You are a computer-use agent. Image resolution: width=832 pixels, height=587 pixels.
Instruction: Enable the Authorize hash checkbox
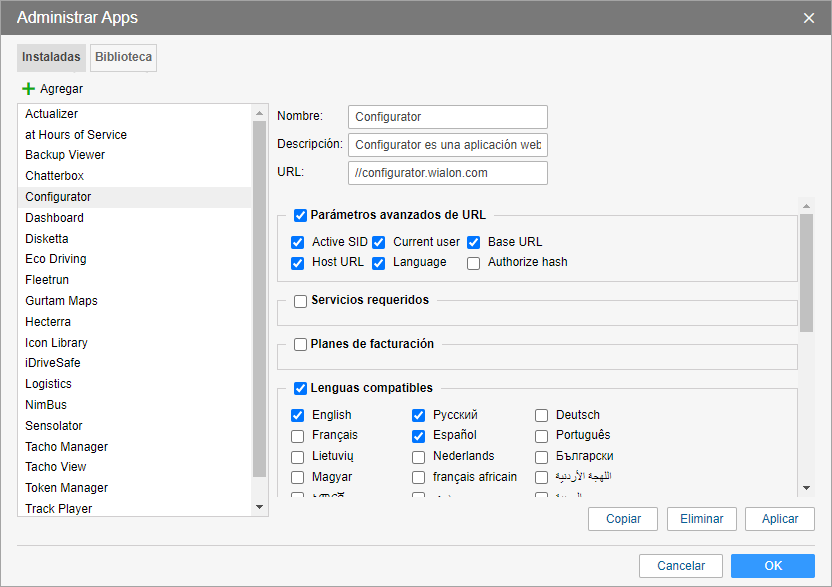tap(474, 263)
